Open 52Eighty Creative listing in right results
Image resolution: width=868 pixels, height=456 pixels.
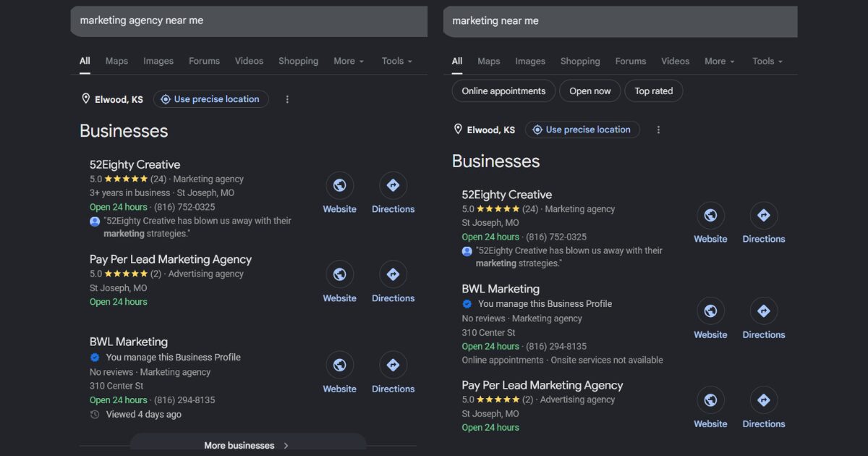coord(507,195)
